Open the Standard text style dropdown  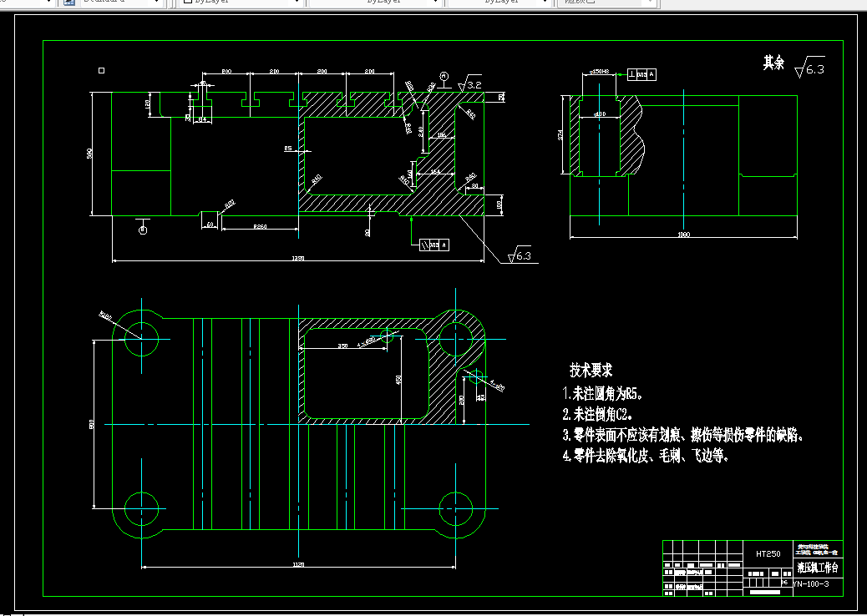click(121, 3)
